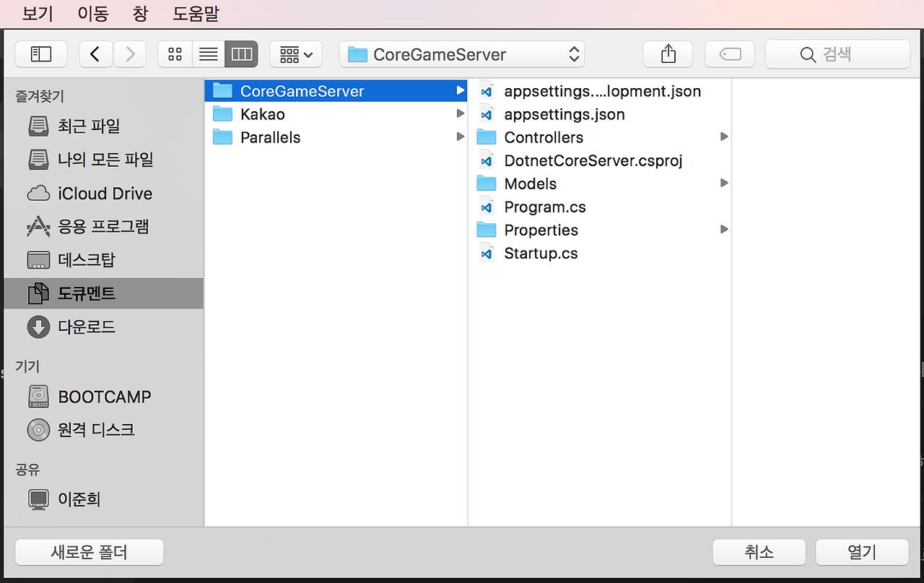
Task: Expand the Properties folder disclosure arrow
Action: [724, 230]
